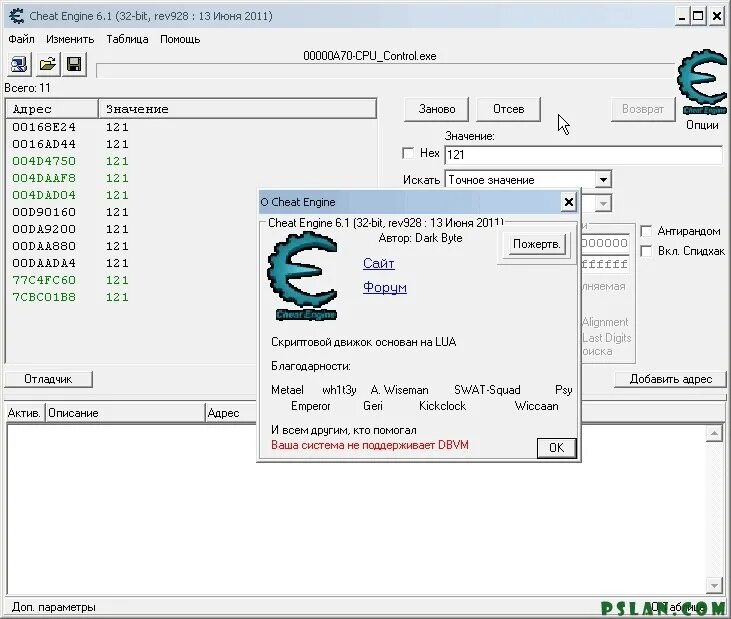Click the Значение column header

tap(237, 109)
